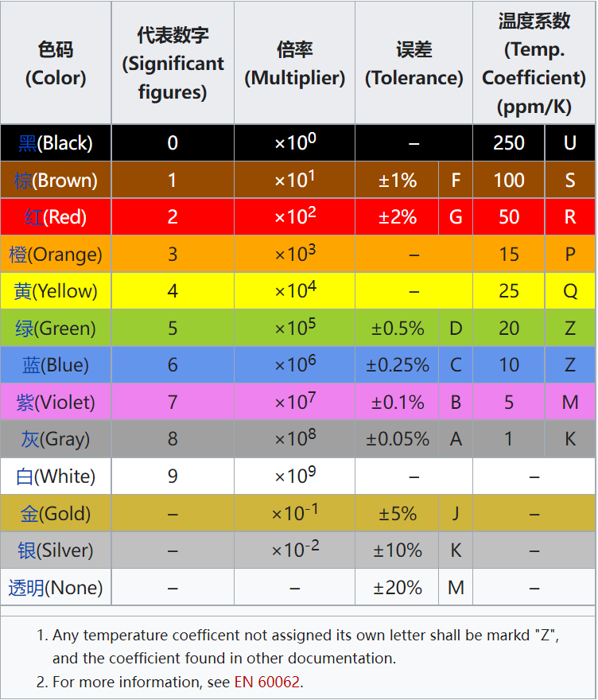
Task: Open the 紫 link beside Violet
Action: coord(25,402)
